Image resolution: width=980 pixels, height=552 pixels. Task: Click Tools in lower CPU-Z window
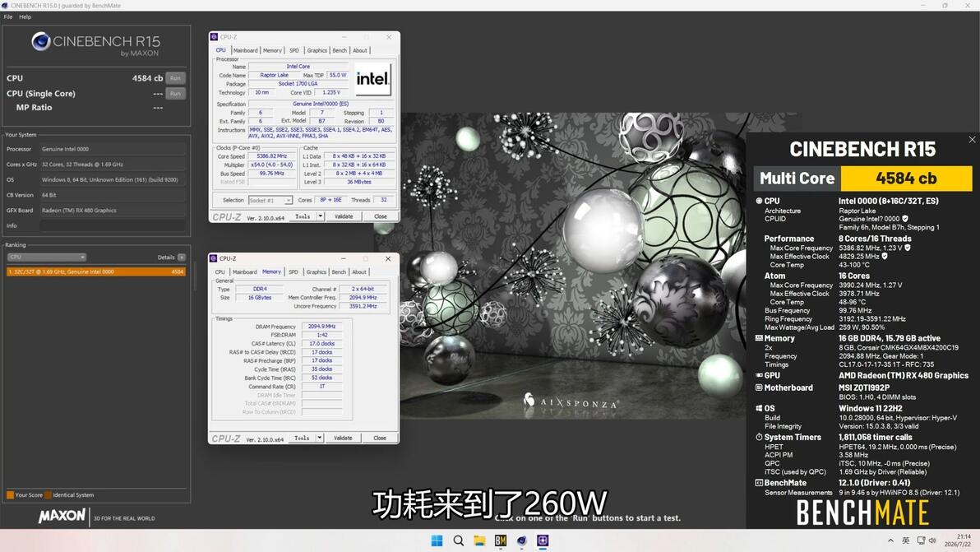(302, 438)
